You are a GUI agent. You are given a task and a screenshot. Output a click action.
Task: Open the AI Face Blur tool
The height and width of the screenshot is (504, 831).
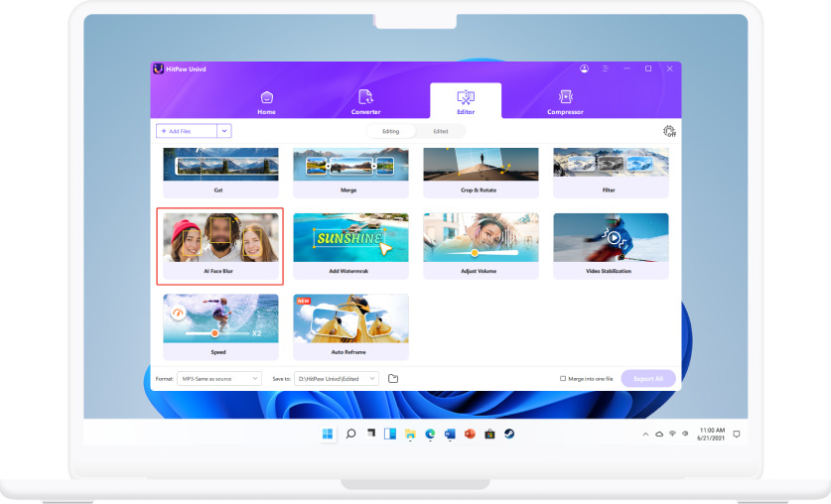pos(220,246)
